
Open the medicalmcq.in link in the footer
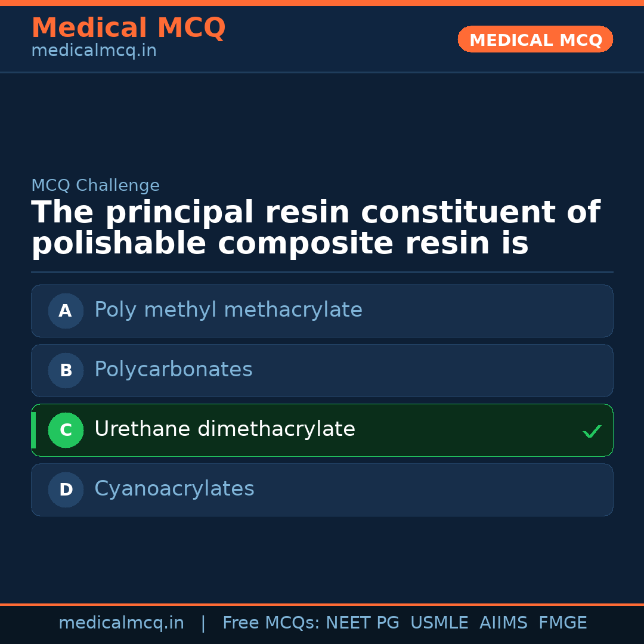point(121,623)
